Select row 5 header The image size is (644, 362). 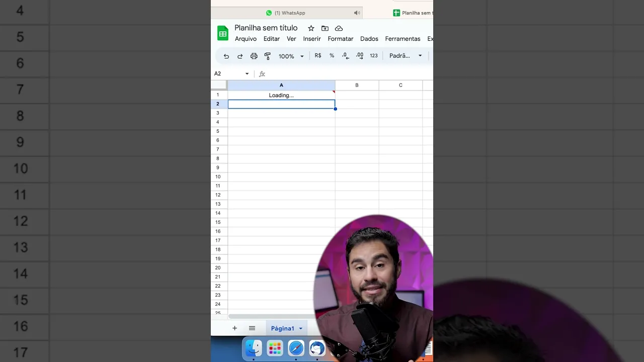[x=219, y=131]
